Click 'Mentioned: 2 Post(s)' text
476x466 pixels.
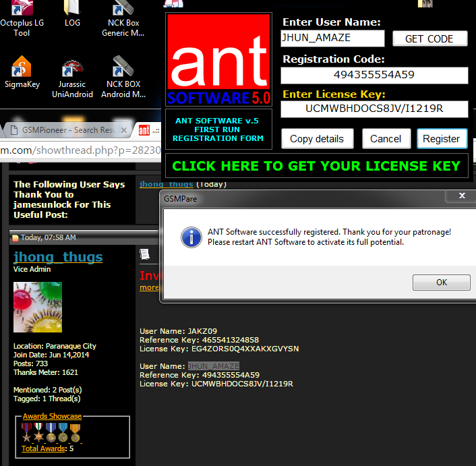coord(48,390)
